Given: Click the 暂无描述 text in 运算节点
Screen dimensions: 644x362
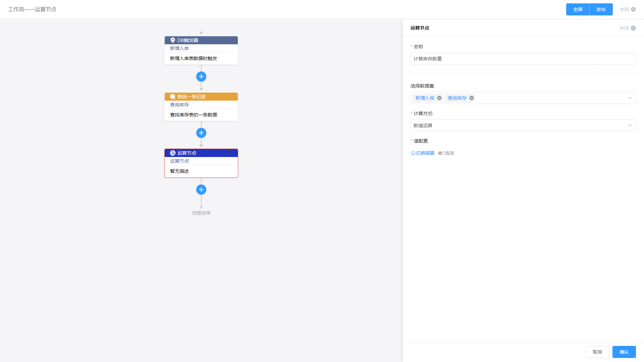Looking at the screenshot, I should pyautogui.click(x=179, y=171).
